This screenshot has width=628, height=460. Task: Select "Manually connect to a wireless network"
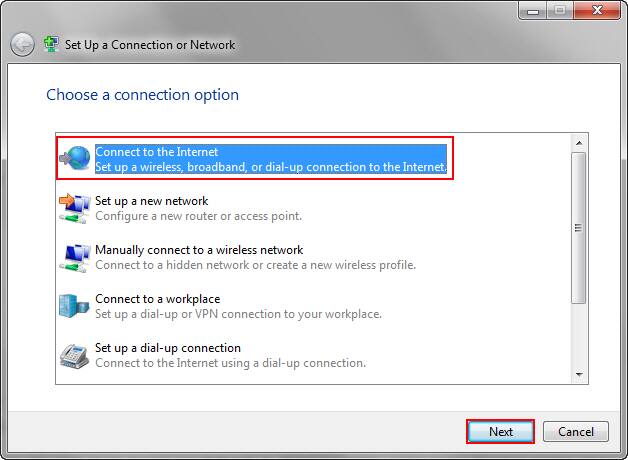[x=199, y=250]
